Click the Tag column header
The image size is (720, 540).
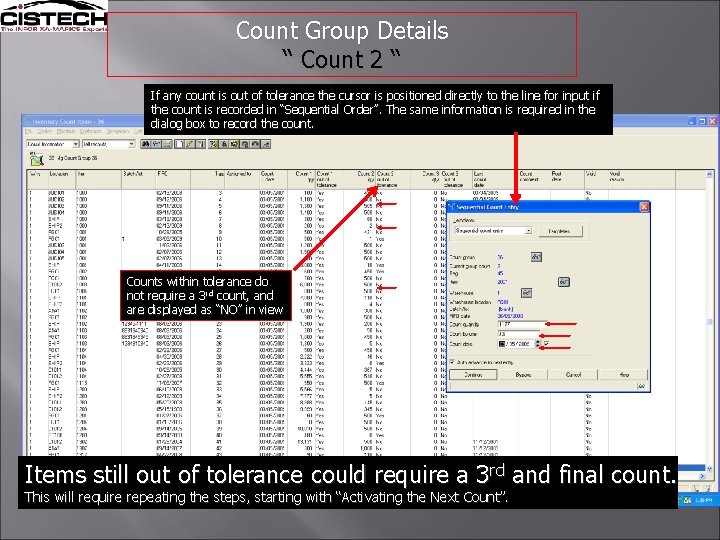(x=207, y=179)
